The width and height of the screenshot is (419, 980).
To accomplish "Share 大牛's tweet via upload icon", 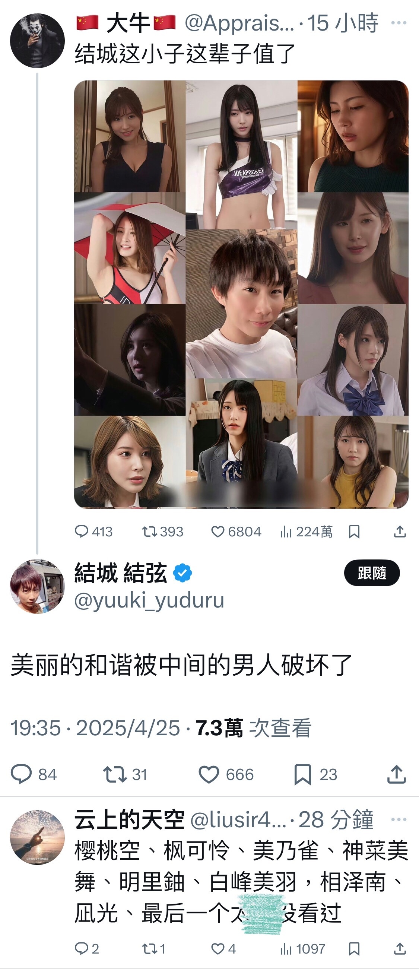I will (400, 532).
